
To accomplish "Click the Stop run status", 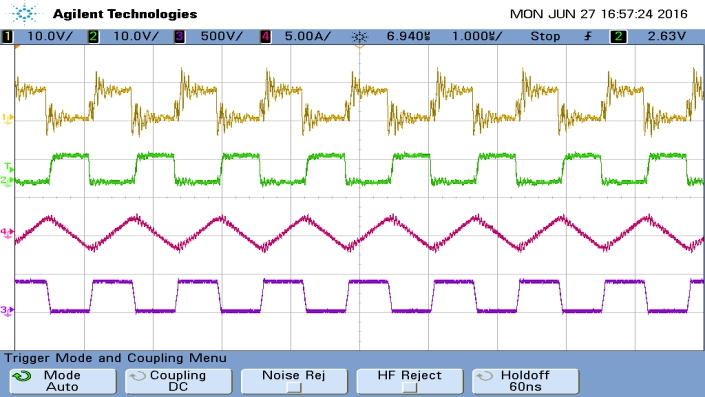I will [x=545, y=36].
